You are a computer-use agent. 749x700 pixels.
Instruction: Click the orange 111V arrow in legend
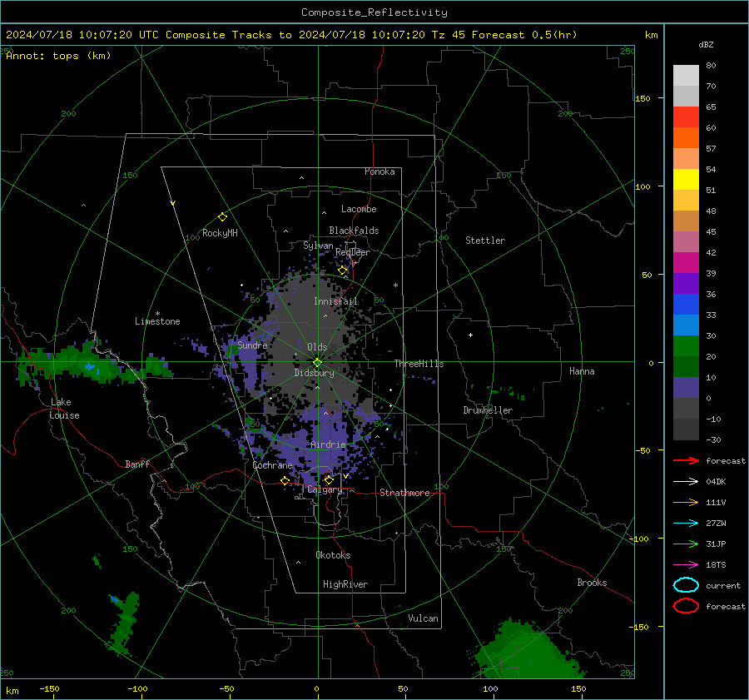tap(686, 502)
